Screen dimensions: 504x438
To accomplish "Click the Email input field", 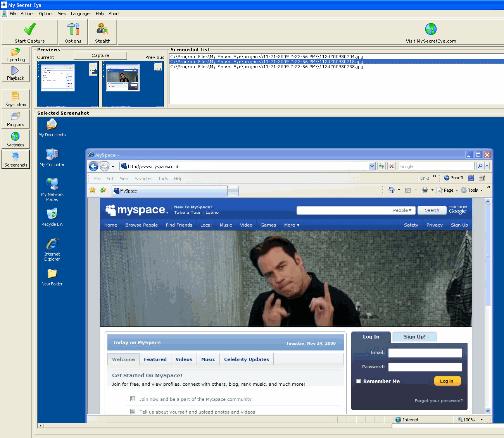I will [x=425, y=353].
